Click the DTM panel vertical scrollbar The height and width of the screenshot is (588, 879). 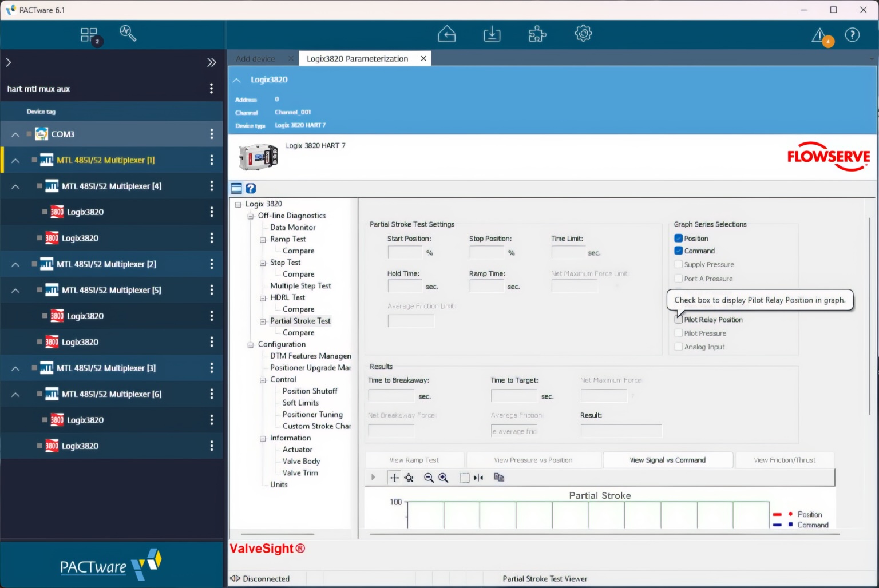[870, 316]
